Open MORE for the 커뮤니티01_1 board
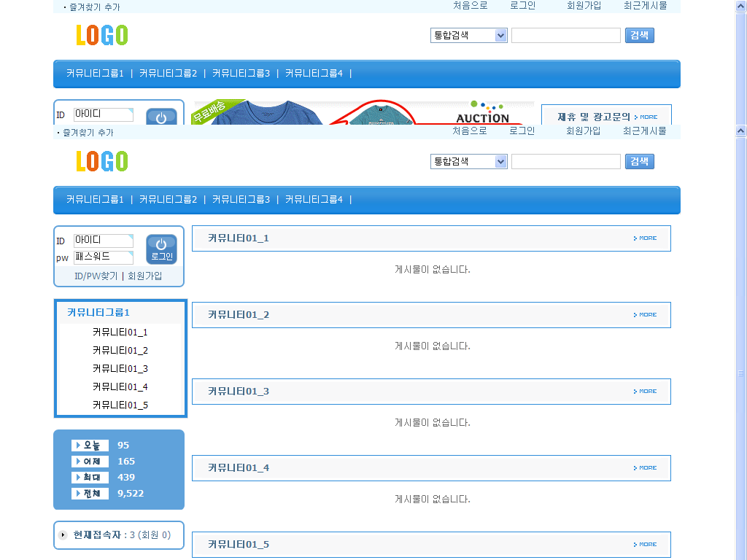Viewport: 747px width, 560px height. (646, 238)
